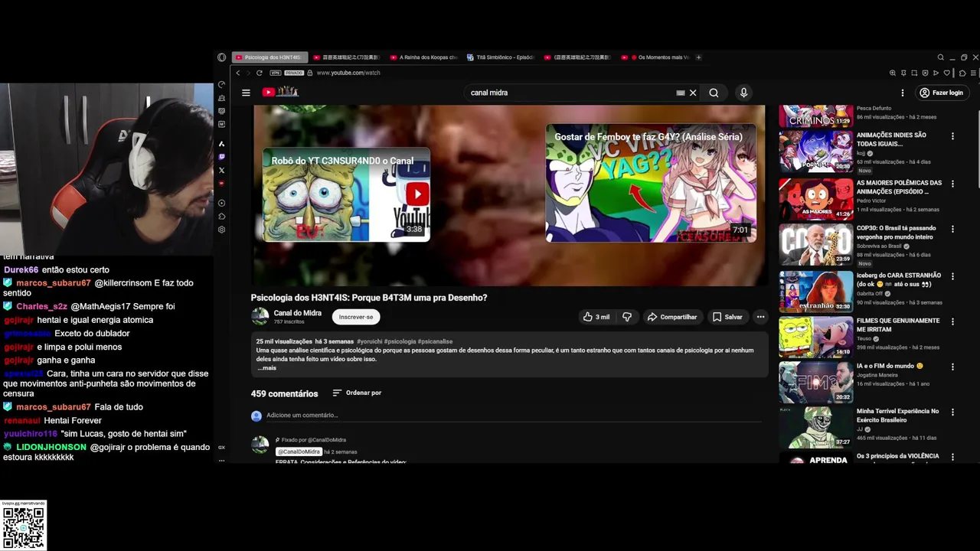980x551 pixels.
Task: Click the YouTube logo
Action: click(x=279, y=93)
